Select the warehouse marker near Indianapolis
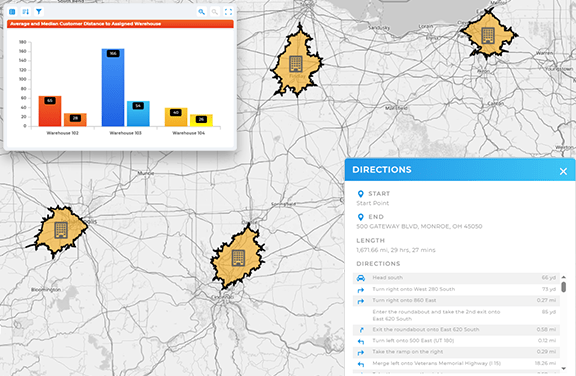This screenshot has height=376, width=576. point(61,230)
